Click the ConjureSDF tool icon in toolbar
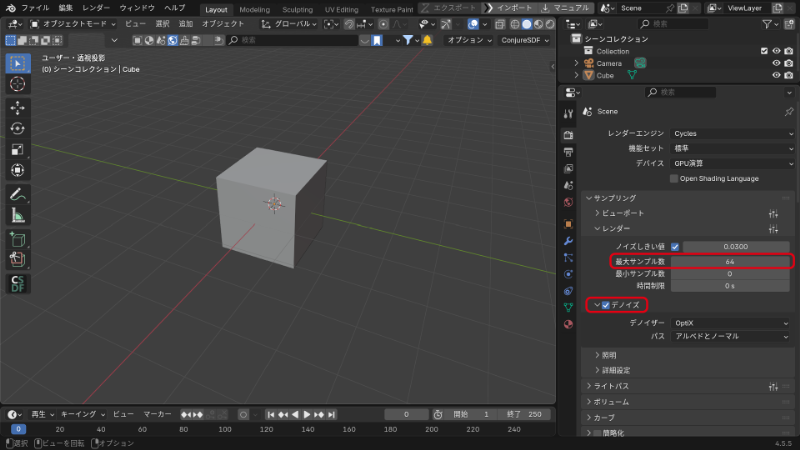The height and width of the screenshot is (450, 800). coord(17,283)
